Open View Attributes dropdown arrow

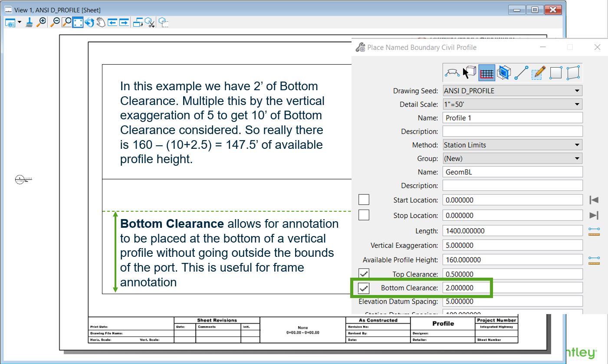pos(20,23)
